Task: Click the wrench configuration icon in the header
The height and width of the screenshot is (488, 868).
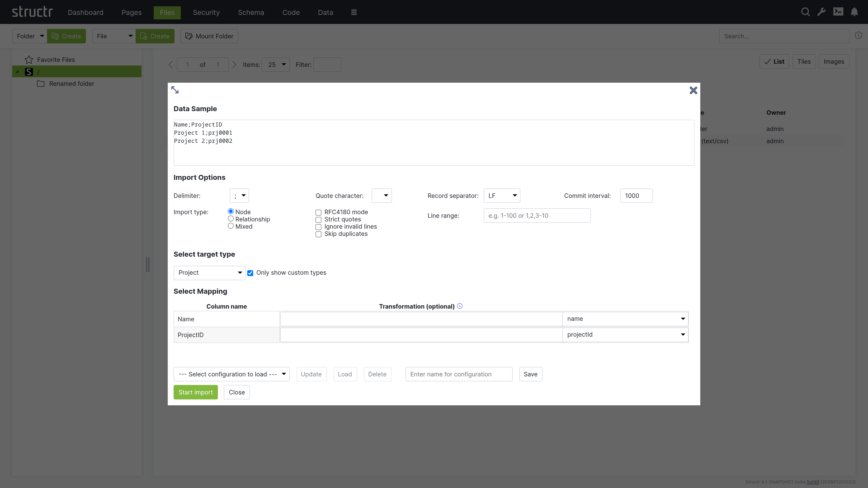Action: tap(822, 12)
